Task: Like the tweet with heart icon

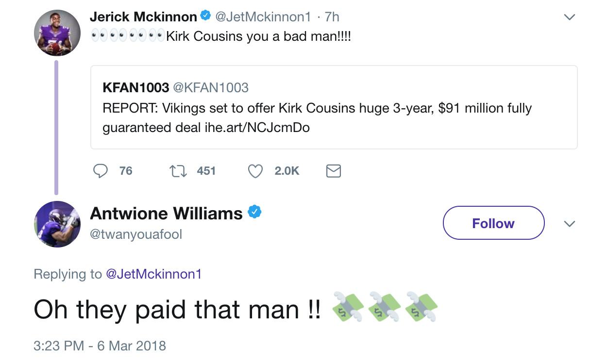Action: pos(255,171)
